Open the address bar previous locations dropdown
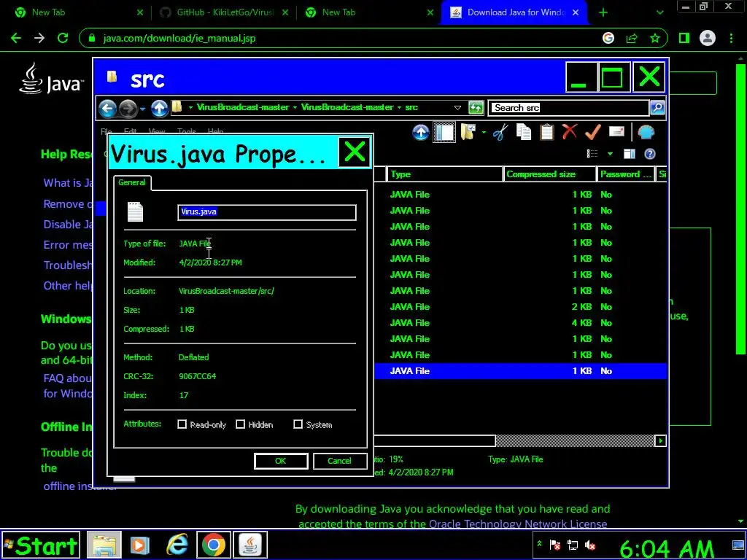 [458, 108]
